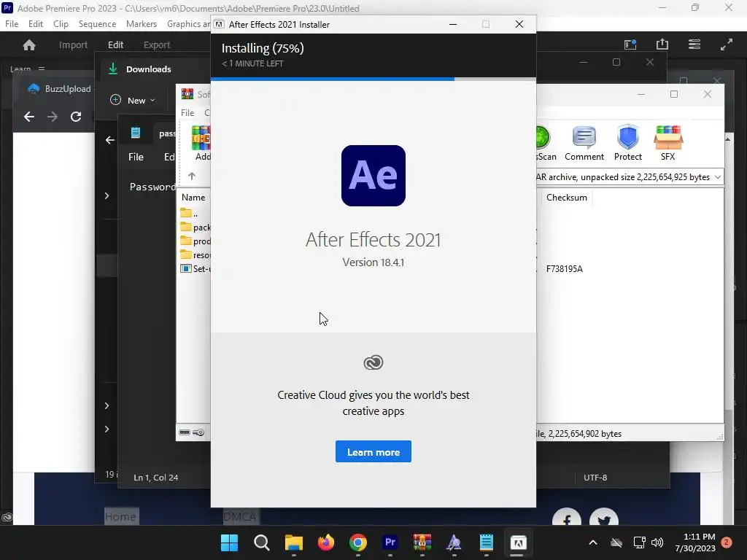Viewport: 747px width, 560px height.
Task: Click DMCA link on the webpage
Action: click(x=239, y=517)
